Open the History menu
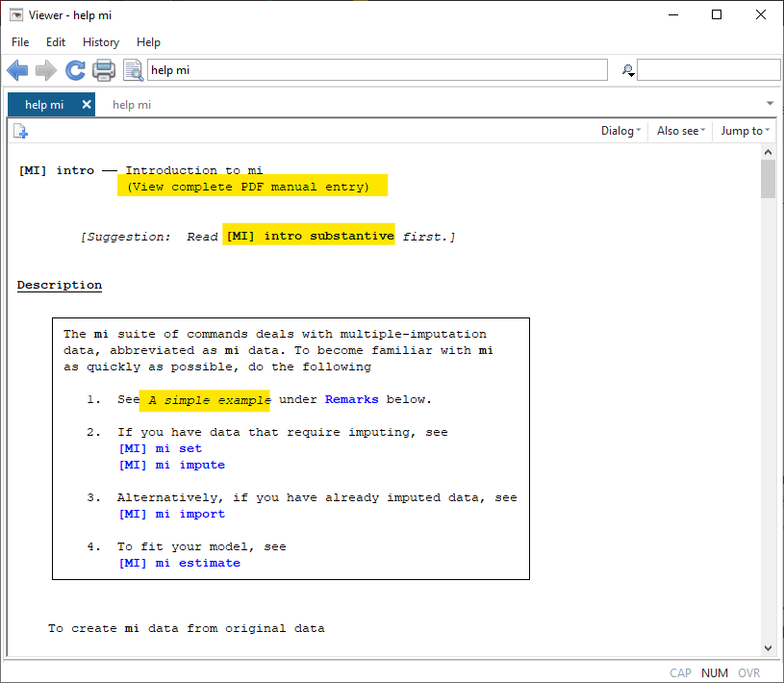The image size is (784, 683). click(101, 42)
